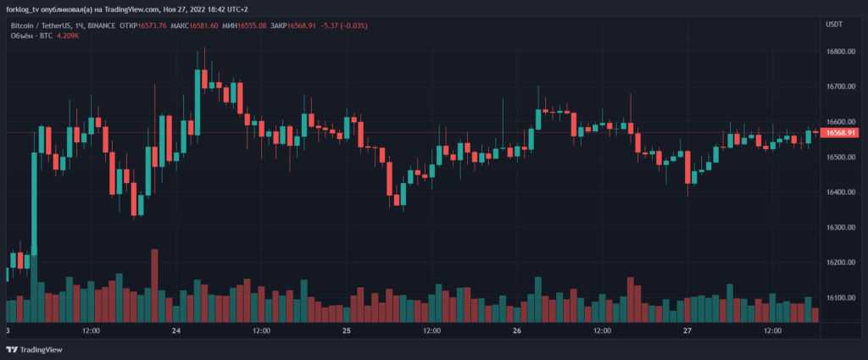Click the closing price value 16568.91
This screenshot has width=868, height=360.
pyautogui.click(x=301, y=25)
